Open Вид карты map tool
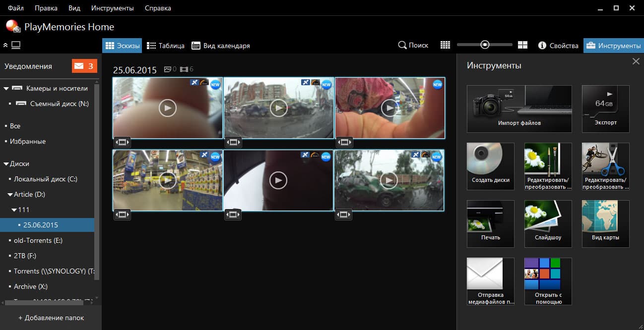This screenshot has width=644, height=330. coord(605,224)
